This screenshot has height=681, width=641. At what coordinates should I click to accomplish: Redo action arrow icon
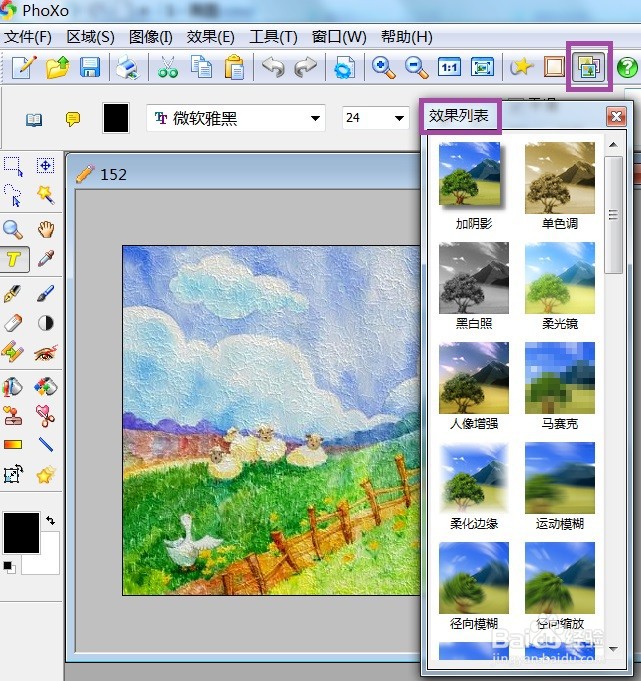pyautogui.click(x=306, y=67)
